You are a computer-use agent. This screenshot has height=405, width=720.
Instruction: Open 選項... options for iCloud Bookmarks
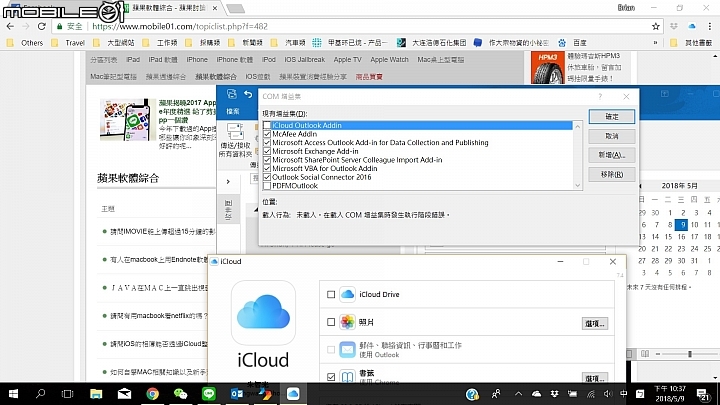pyautogui.click(x=595, y=378)
